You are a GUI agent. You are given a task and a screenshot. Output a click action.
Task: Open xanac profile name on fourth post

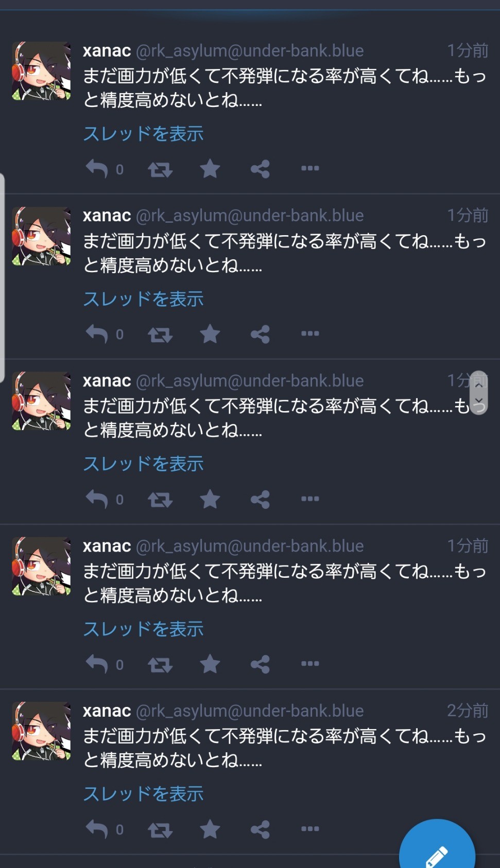107,546
